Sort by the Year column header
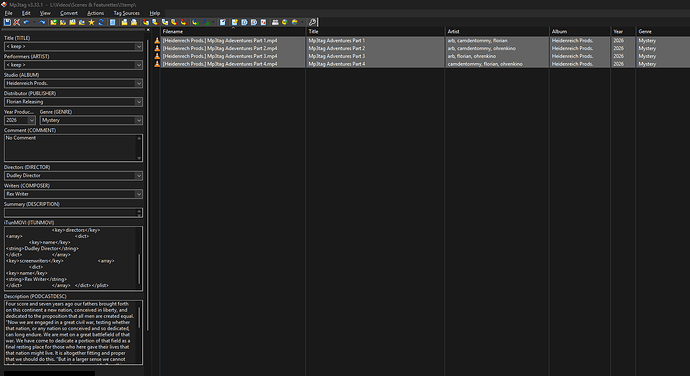The height and width of the screenshot is (376, 690). click(x=623, y=32)
